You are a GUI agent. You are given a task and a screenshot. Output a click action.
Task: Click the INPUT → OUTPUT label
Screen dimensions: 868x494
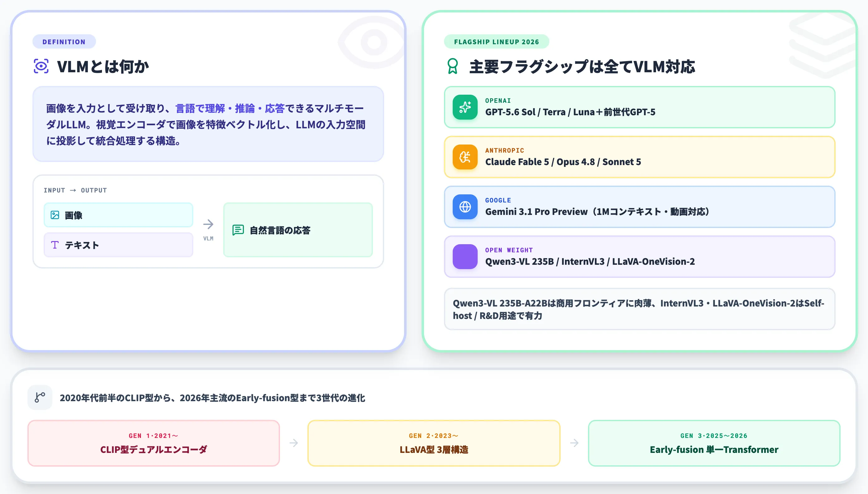click(x=75, y=190)
